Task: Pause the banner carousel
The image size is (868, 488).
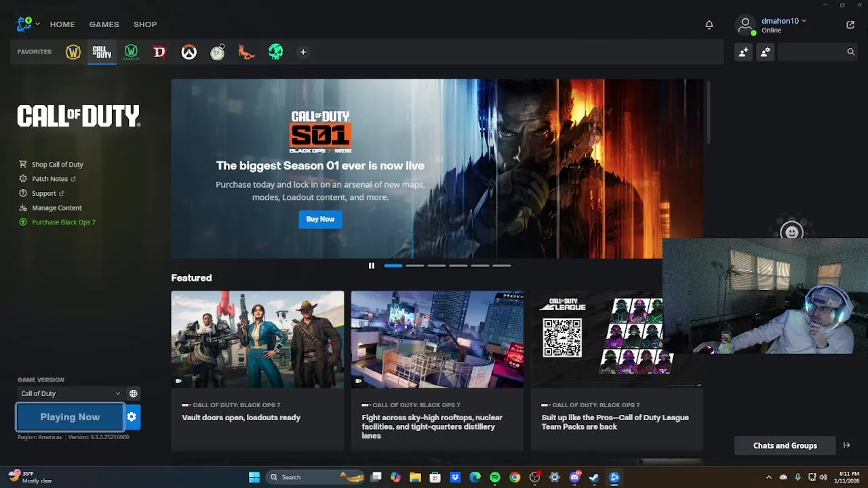Action: (371, 266)
